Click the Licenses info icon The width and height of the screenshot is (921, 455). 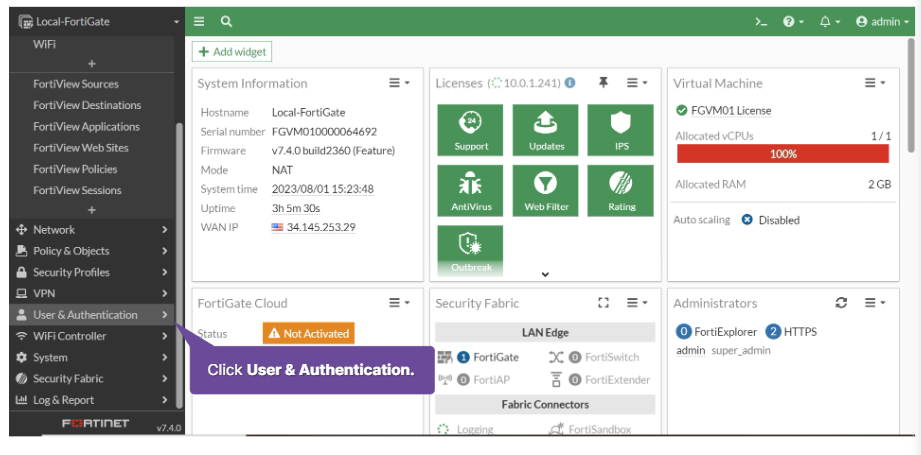pos(570,83)
